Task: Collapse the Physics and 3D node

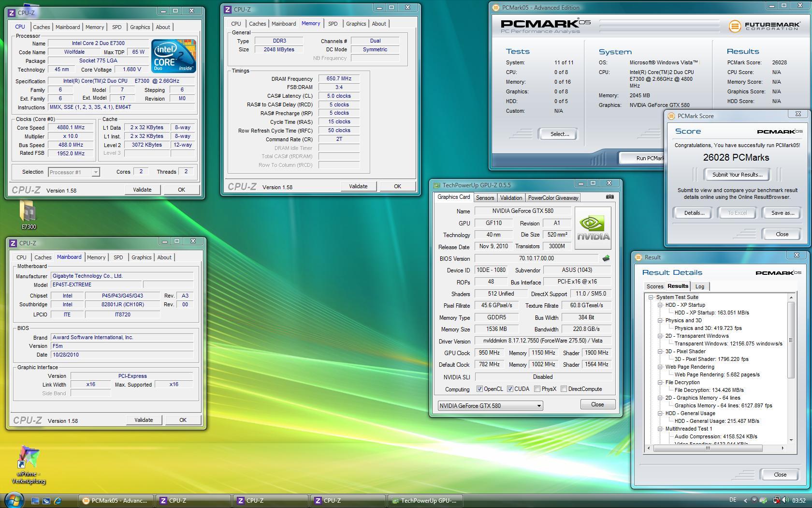Action: 660,321
